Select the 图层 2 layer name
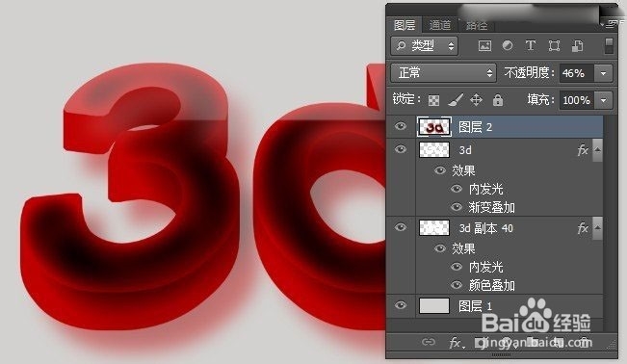The width and height of the screenshot is (627, 364). (475, 127)
